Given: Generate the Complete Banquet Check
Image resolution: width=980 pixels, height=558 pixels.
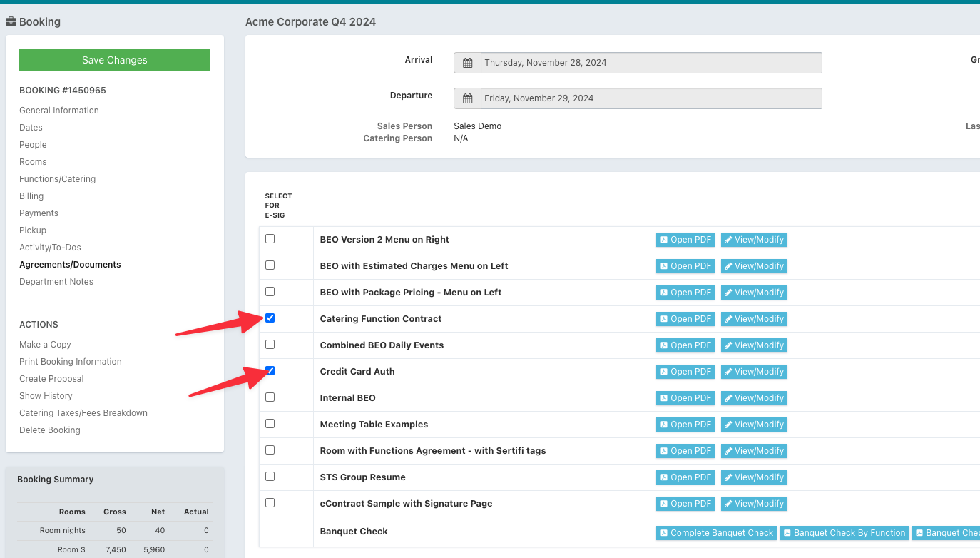Looking at the screenshot, I should coord(716,533).
